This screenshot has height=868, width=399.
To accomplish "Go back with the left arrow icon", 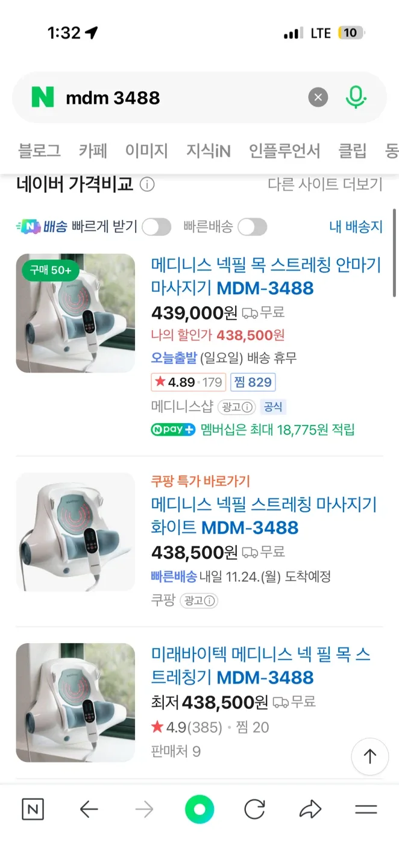I will [89, 810].
